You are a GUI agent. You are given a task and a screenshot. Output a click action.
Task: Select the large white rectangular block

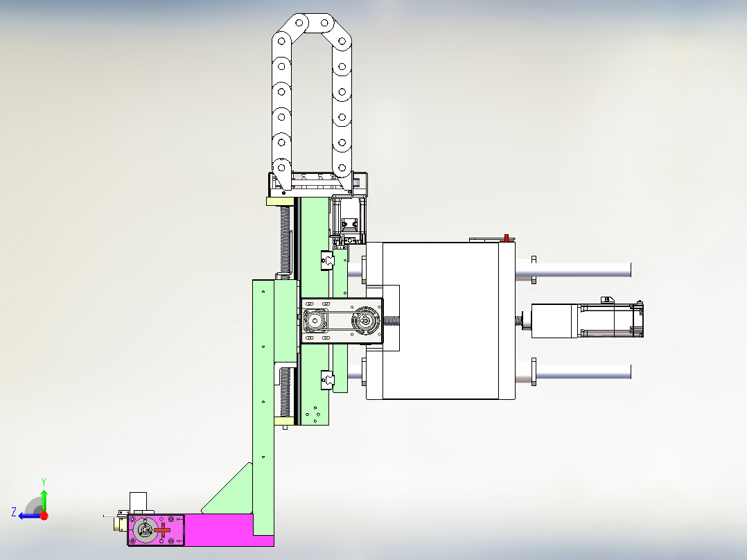pos(441,321)
